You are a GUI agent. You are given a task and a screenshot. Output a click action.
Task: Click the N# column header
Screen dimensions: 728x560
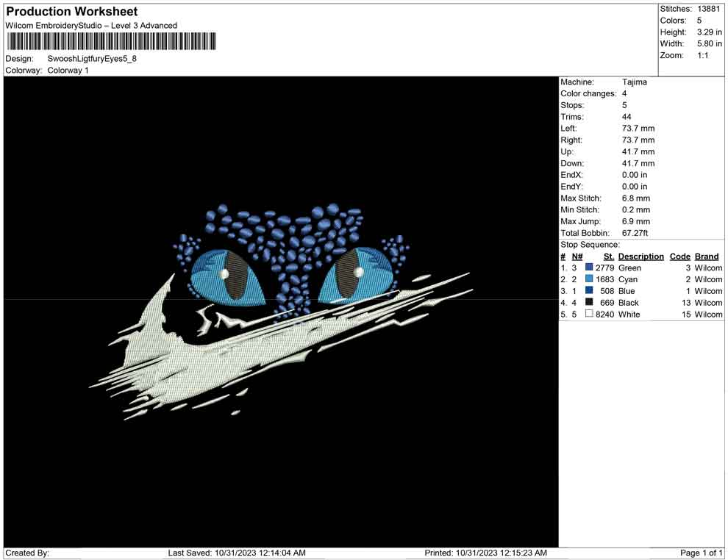(x=577, y=256)
